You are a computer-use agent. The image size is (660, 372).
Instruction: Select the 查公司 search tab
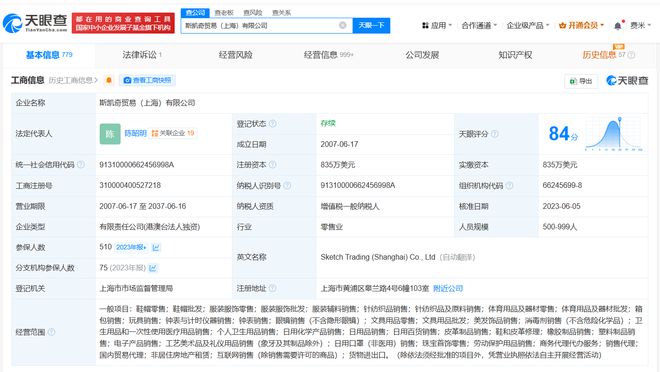(195, 13)
